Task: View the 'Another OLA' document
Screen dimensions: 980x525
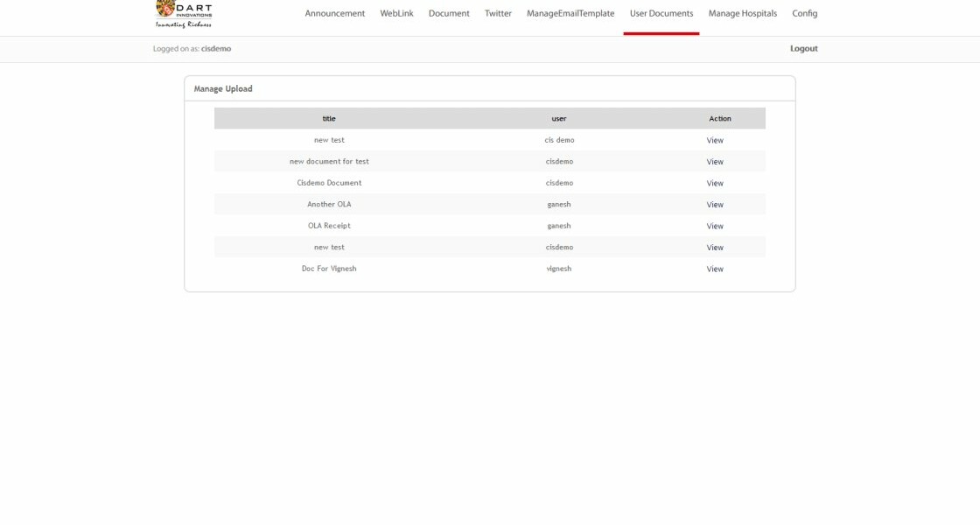Action: tap(715, 205)
